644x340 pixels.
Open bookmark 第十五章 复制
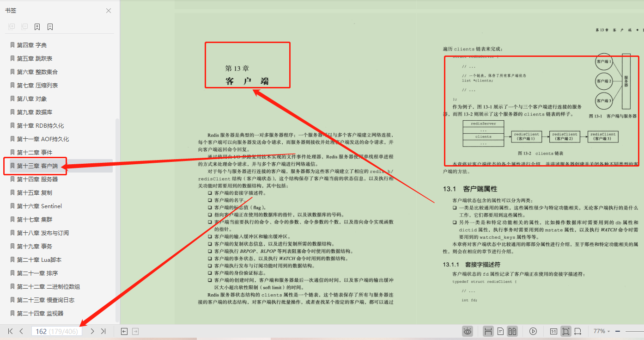(35, 192)
